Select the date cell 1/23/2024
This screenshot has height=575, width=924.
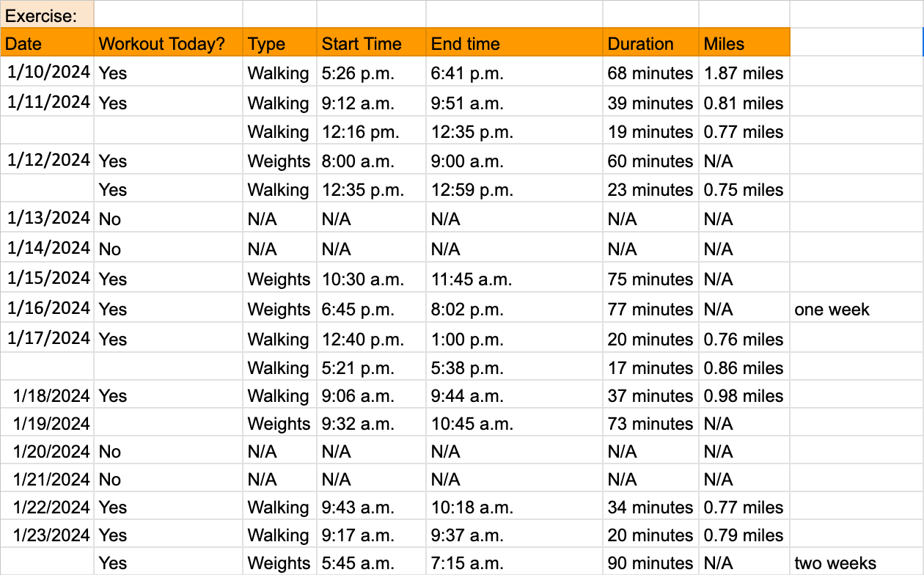(x=47, y=534)
